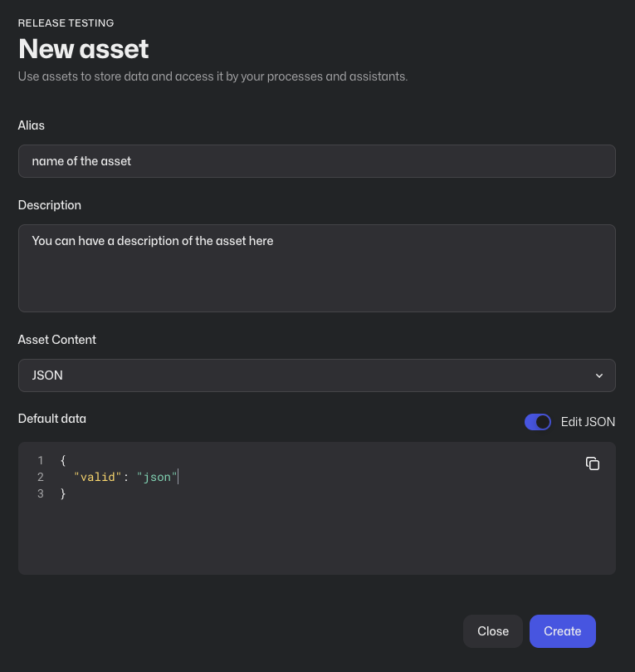This screenshot has width=635, height=672.
Task: Copy the JSON code to clipboard
Action: click(592, 464)
